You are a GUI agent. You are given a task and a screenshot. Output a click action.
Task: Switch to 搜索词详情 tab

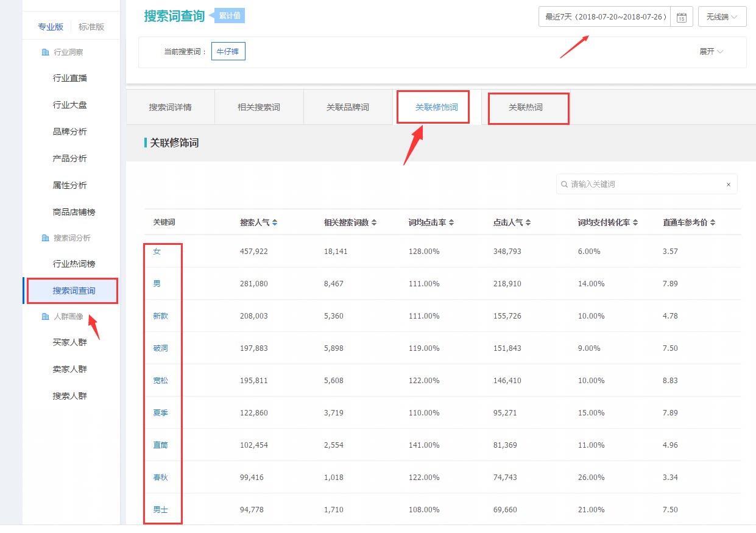pyautogui.click(x=171, y=107)
